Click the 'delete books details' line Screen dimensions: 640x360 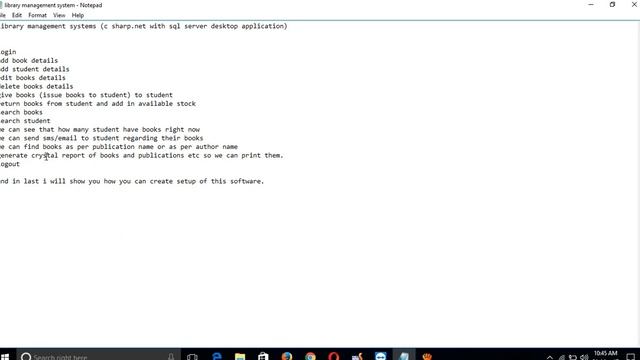coord(37,86)
